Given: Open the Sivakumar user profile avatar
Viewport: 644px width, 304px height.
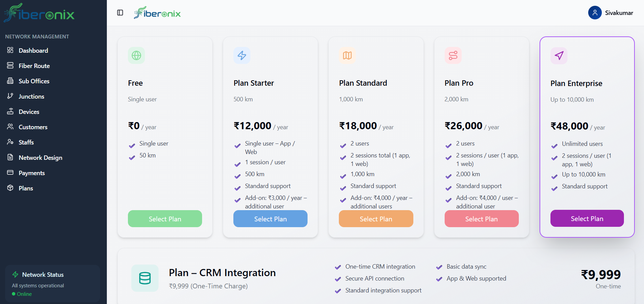Looking at the screenshot, I should point(595,13).
